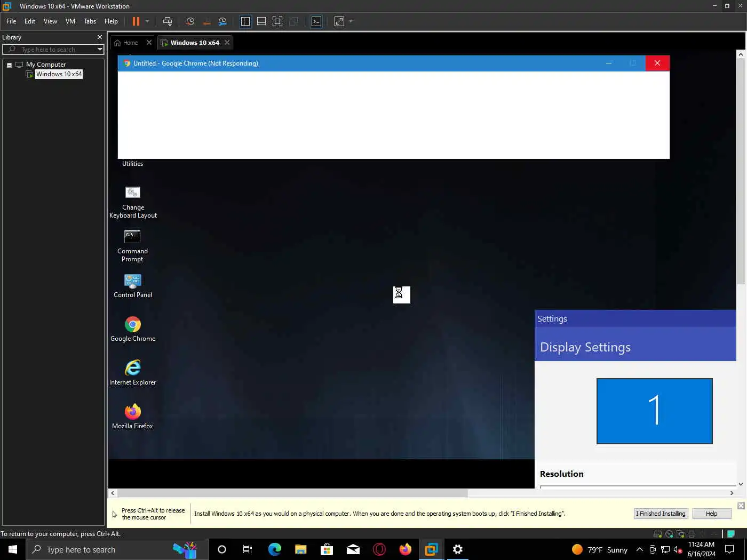The image size is (747, 560).
Task: Select My Computer in the library tree
Action: pos(46,65)
